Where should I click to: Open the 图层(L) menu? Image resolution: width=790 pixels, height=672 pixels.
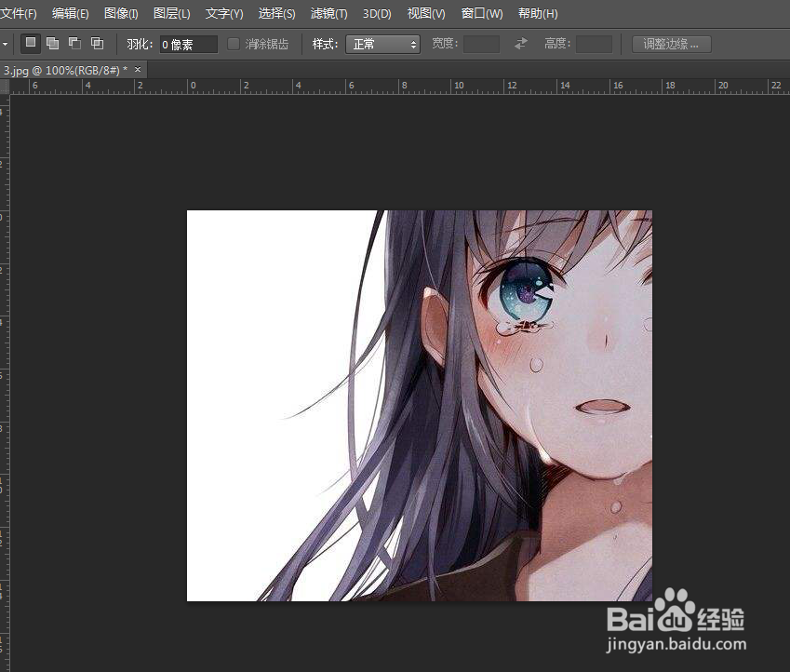point(172,14)
